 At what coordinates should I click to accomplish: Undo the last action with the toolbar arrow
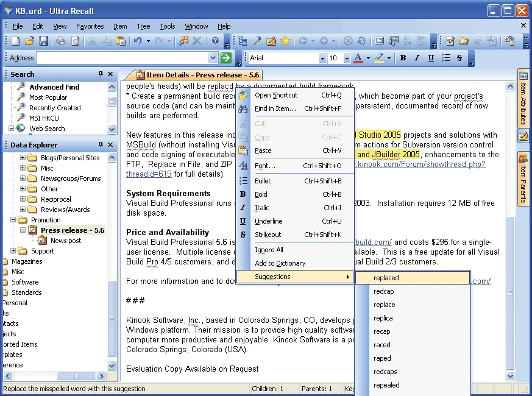coord(137,41)
